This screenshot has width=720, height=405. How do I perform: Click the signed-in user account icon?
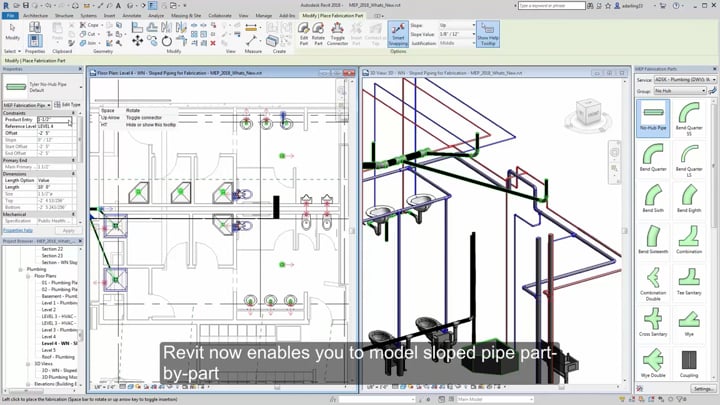(617, 6)
